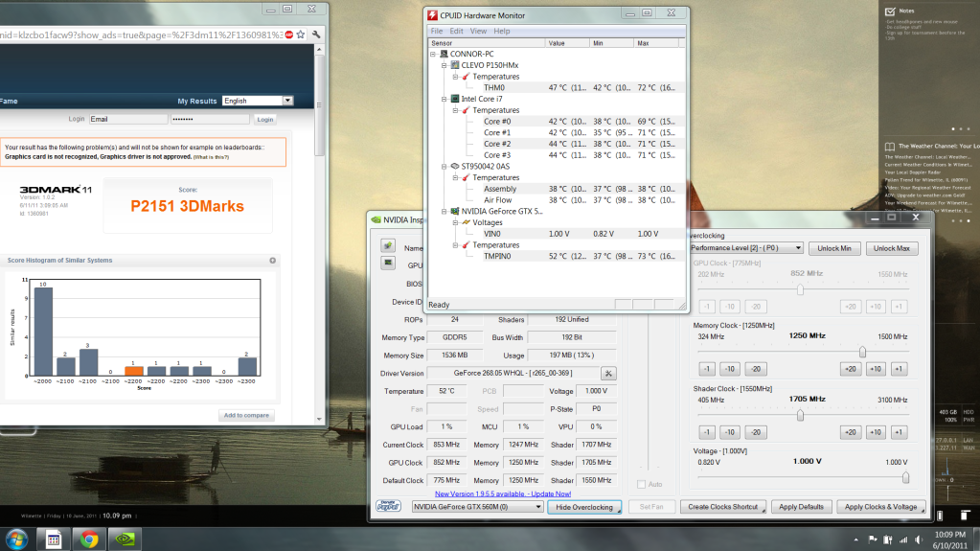Click the browser wrench settings icon

(316, 35)
